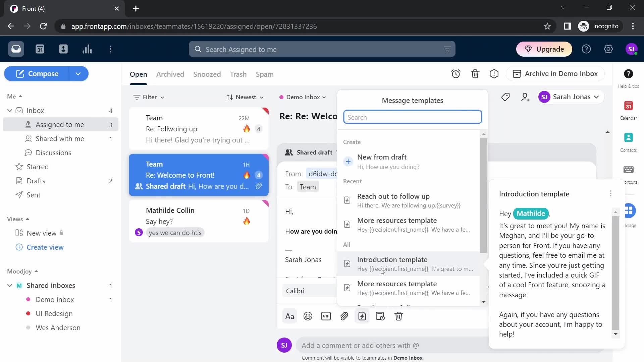Click the tag icon to add tag
This screenshot has width=644, height=362.
point(505,97)
